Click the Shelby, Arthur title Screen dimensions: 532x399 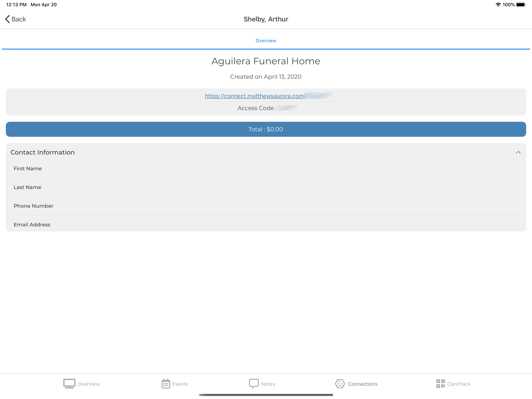point(266,19)
